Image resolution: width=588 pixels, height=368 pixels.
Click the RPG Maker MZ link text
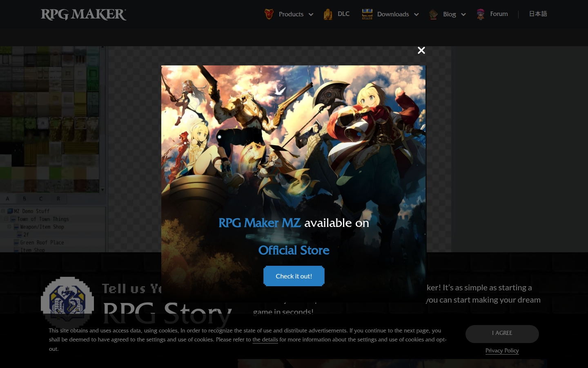pos(260,223)
